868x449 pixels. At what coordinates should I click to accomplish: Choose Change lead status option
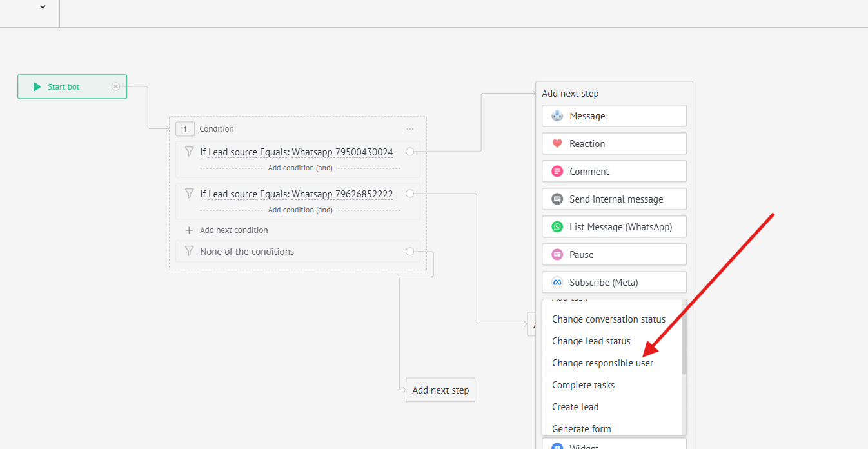591,341
